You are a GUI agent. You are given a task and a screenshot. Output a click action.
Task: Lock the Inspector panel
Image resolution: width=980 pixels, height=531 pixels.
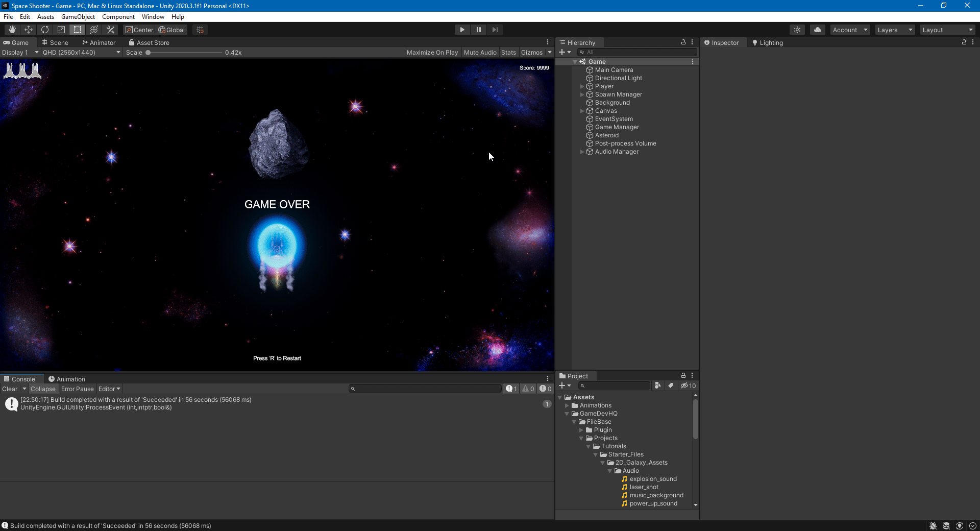tap(964, 42)
